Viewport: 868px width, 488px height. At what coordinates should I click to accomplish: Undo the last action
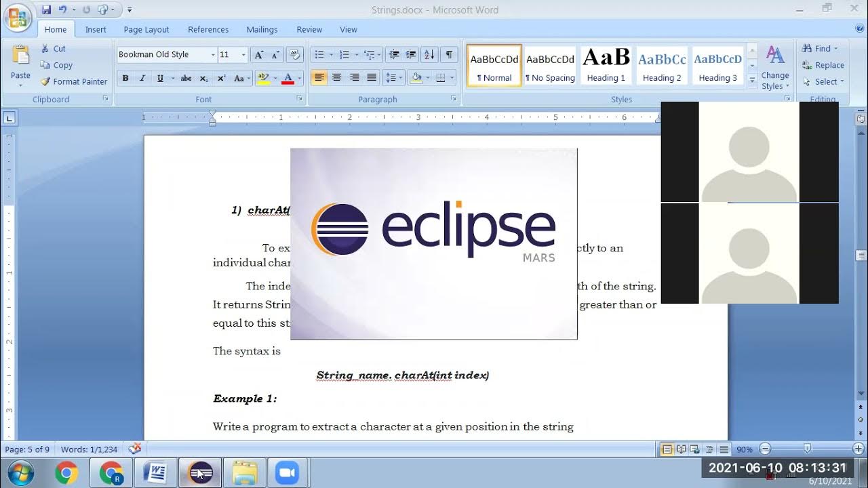[x=63, y=9]
